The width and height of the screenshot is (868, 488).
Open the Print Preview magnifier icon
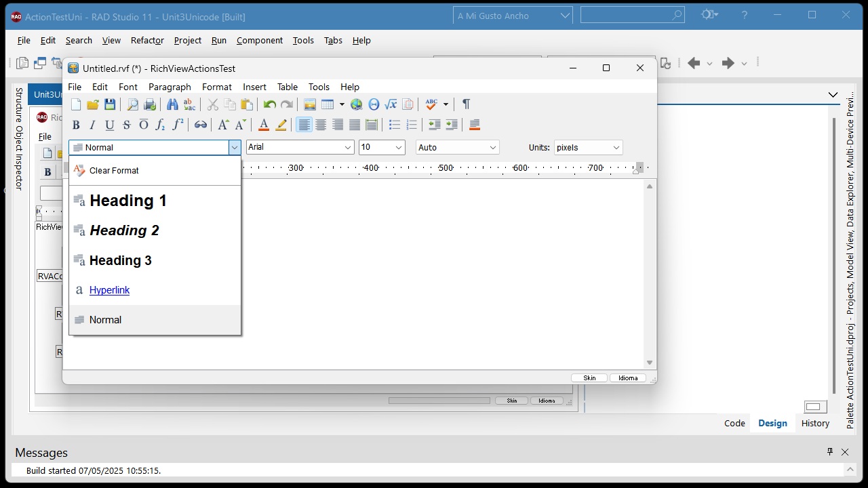pos(133,104)
